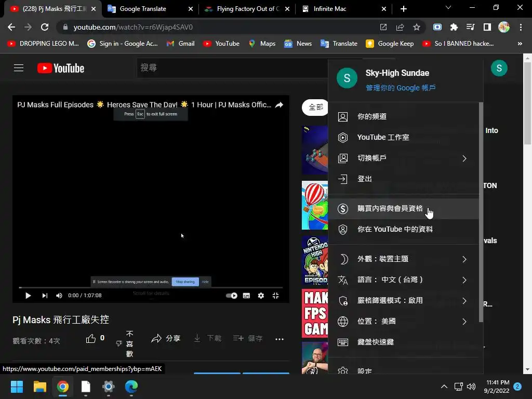The width and height of the screenshot is (532, 399).
Task: Play the video with the play button
Action: pyautogui.click(x=28, y=296)
